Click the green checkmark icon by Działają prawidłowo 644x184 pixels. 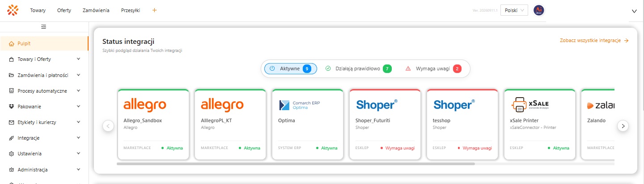(328, 68)
